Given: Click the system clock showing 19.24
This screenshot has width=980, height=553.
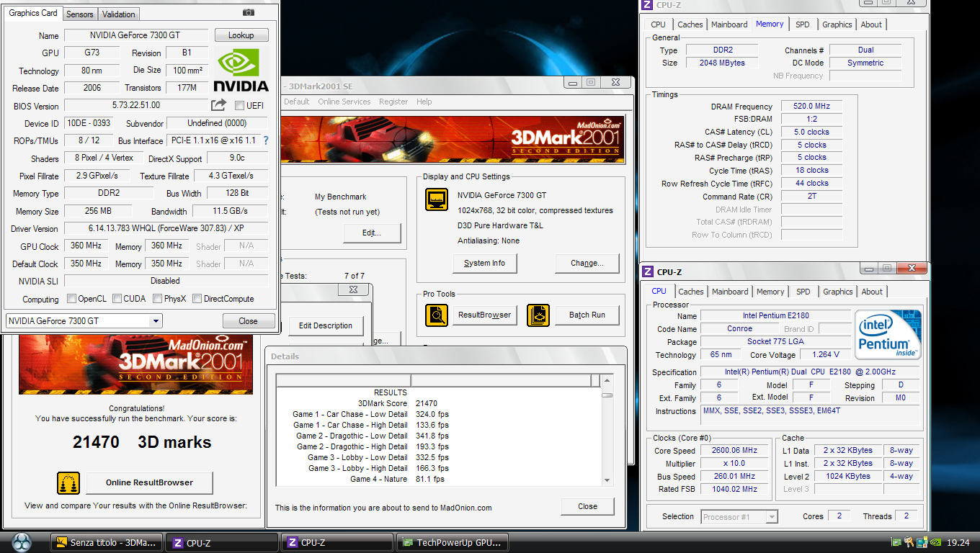Looking at the screenshot, I should pos(958,543).
